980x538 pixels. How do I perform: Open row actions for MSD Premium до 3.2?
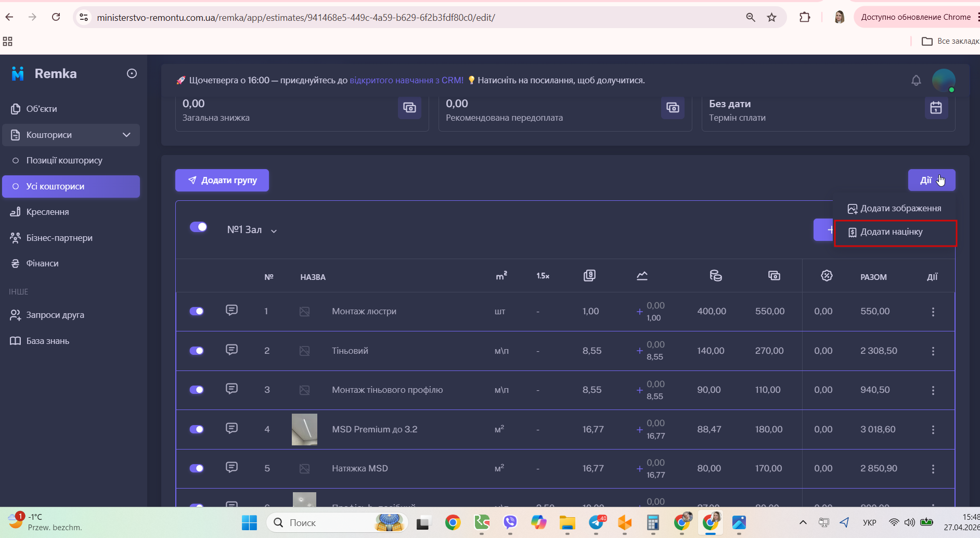tap(933, 430)
